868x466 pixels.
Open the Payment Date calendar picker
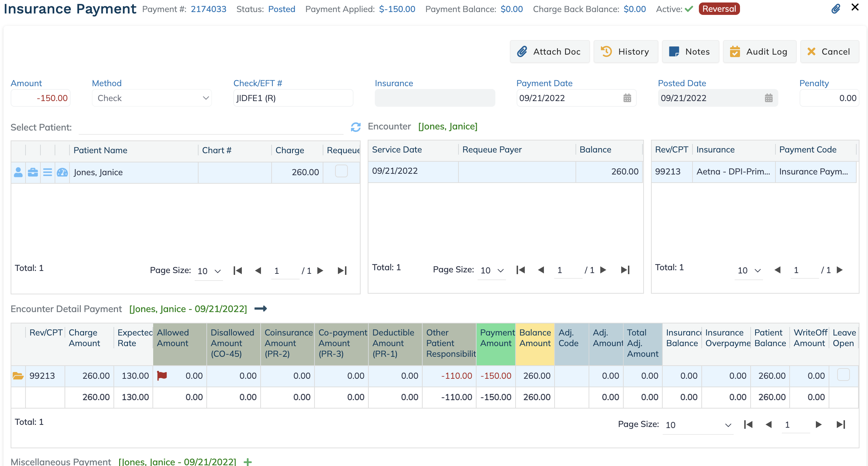pyautogui.click(x=627, y=98)
